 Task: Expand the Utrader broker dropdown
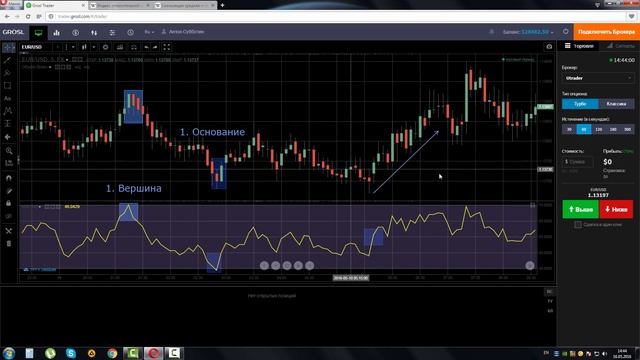pos(598,78)
